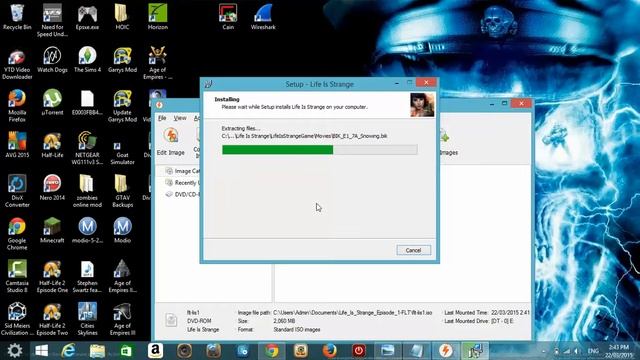
Task: Open Half-Life 2 Episode Two shortcut
Action: tap(52, 319)
